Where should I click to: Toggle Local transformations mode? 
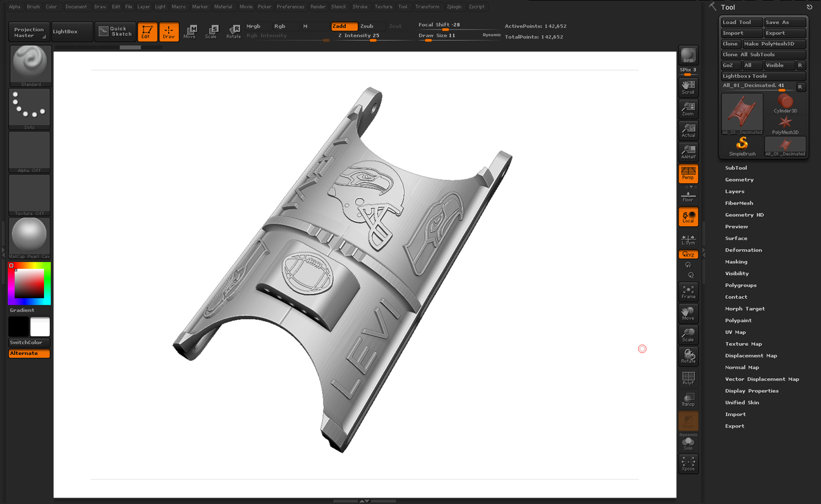(688, 217)
